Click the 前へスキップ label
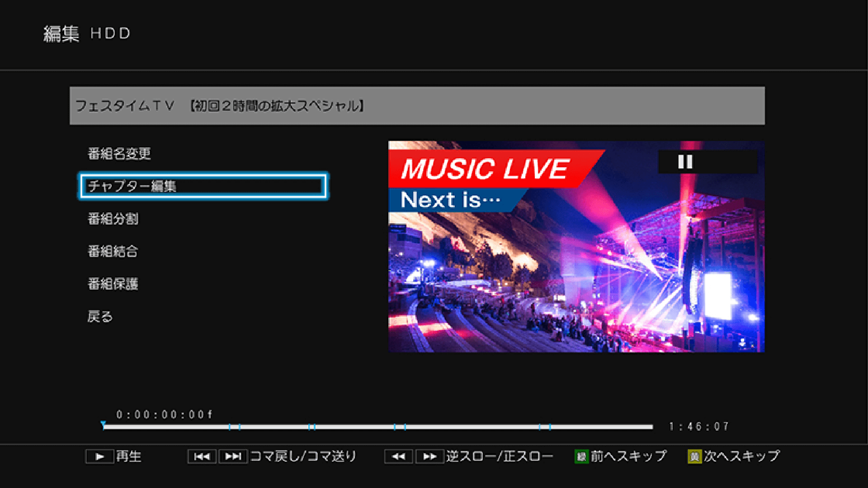Viewport: 868px width, 488px height. [x=628, y=456]
